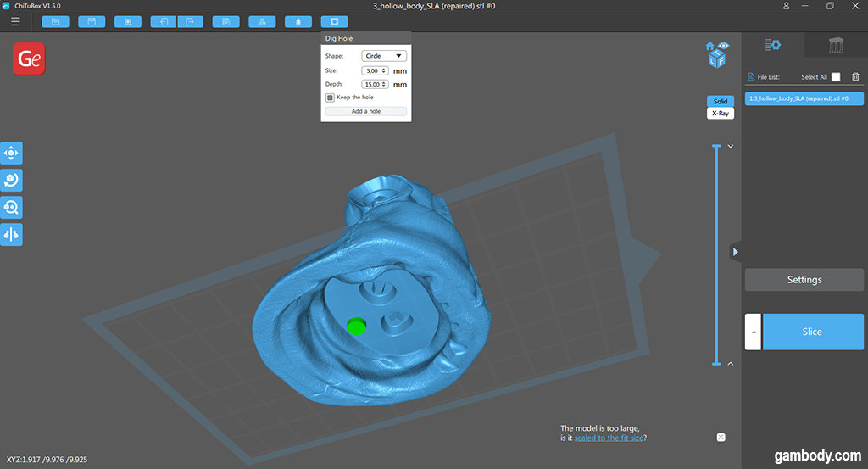The image size is (868, 469).
Task: Enable the Keep the hole checkbox
Action: [x=330, y=98]
